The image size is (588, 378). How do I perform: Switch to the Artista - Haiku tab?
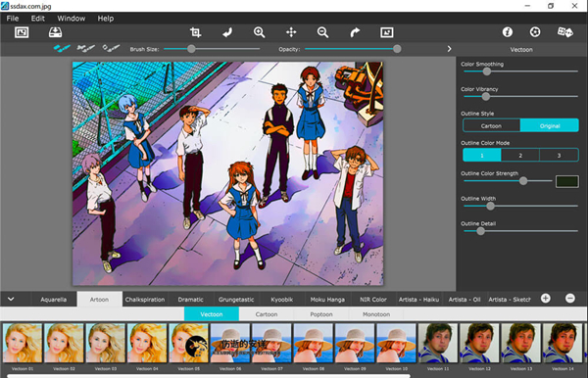coord(418,300)
